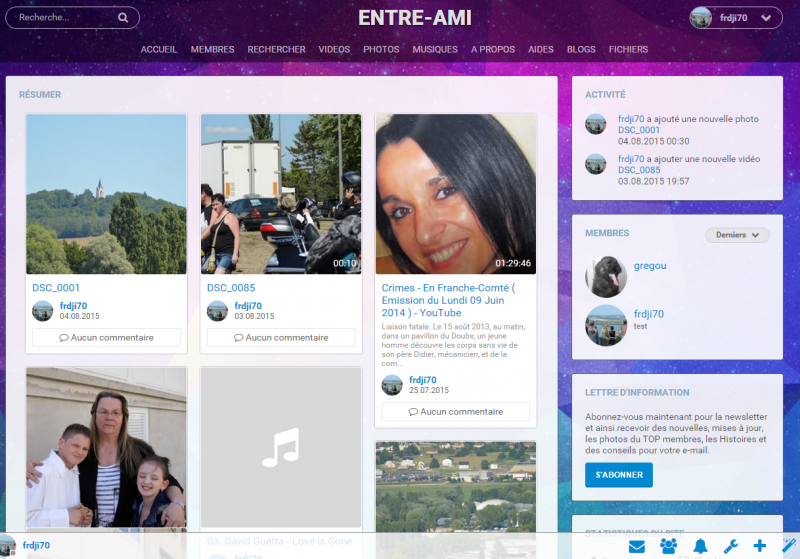The width and height of the screenshot is (800, 559).
Task: Open Crimes - En Franche-Comté video link
Action: 448,300
